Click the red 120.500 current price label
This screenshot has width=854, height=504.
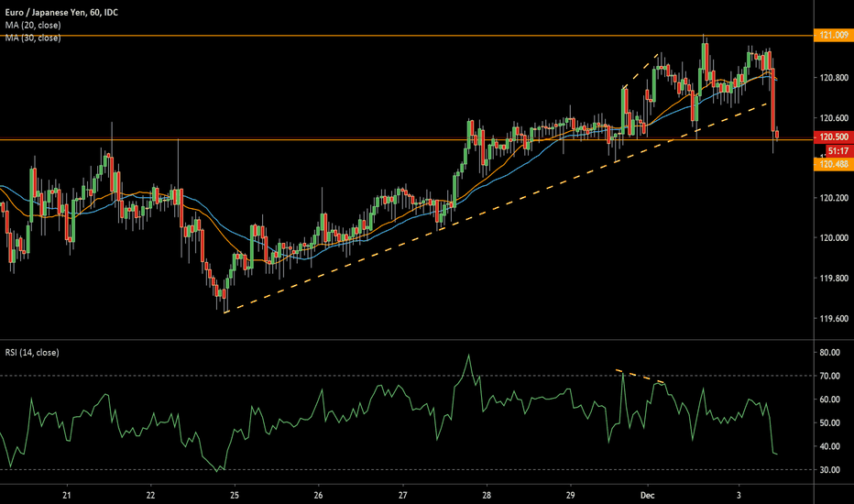tap(834, 137)
